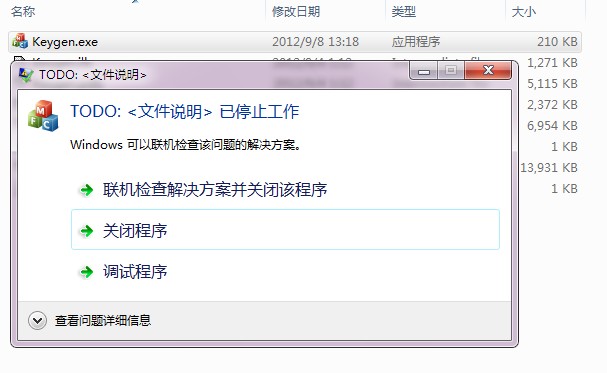
Task: Click the 5,115 KB size value
Action: pos(552,84)
